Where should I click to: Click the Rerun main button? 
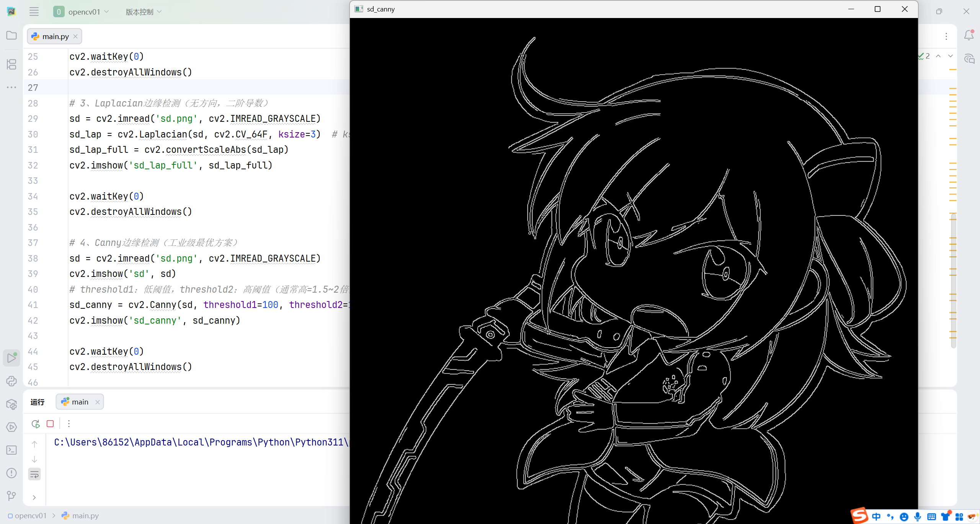35,424
